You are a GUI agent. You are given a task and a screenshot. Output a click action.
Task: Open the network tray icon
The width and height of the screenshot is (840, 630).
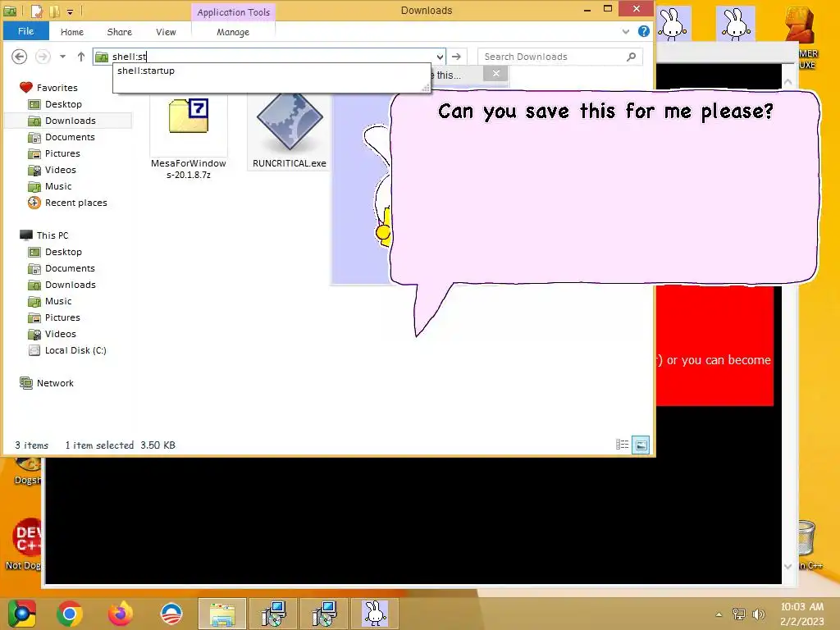click(x=739, y=614)
